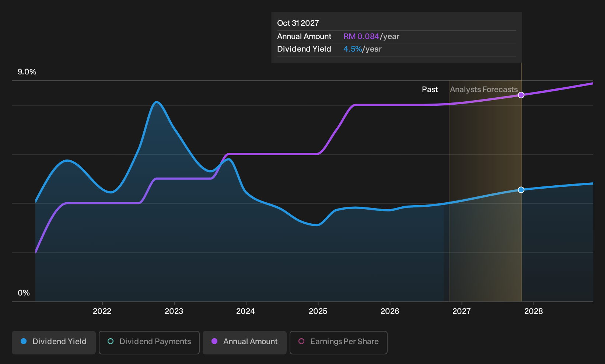Click the tooltip 'Dividend Yield' row label

[x=304, y=49]
